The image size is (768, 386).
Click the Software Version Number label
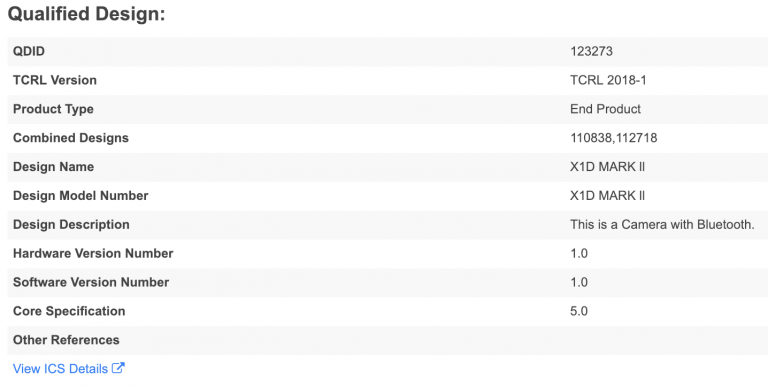pyautogui.click(x=91, y=283)
